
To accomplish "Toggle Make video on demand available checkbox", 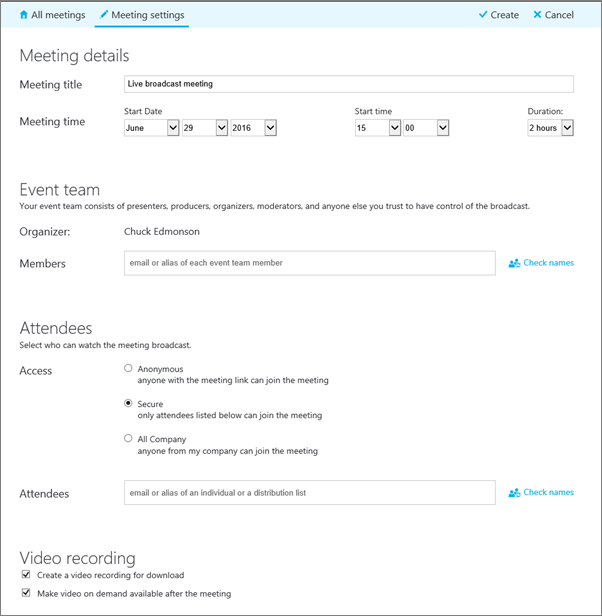I will click(26, 594).
